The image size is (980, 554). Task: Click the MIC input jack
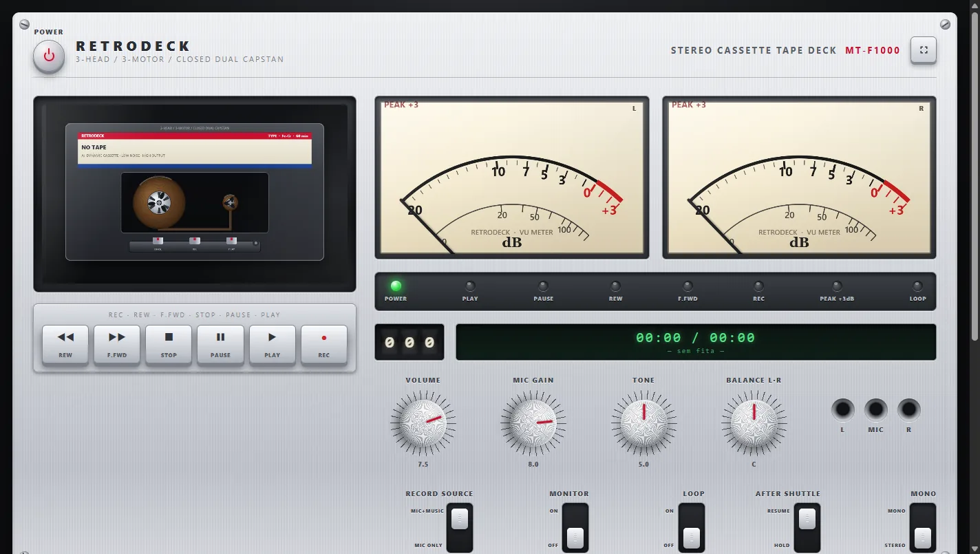pos(875,410)
